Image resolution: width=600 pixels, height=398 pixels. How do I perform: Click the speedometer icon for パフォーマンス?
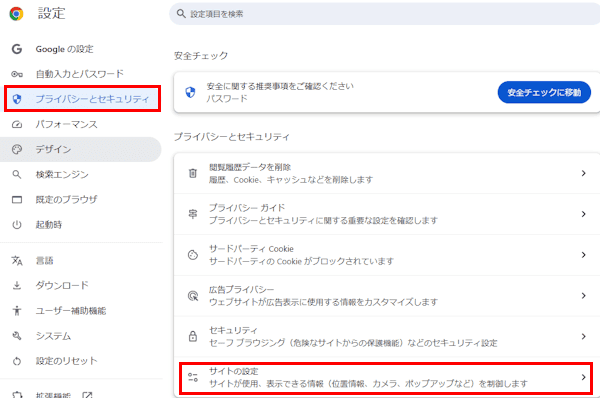tap(17, 124)
